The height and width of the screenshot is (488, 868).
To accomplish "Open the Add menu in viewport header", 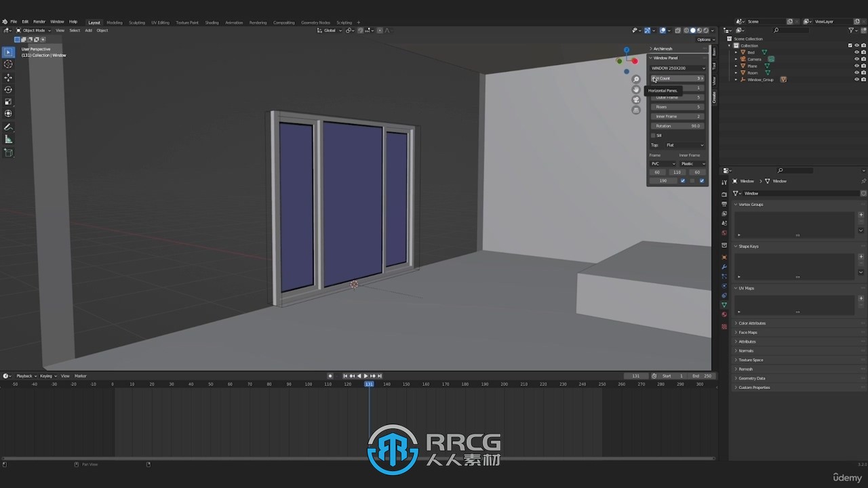I will pos(88,30).
